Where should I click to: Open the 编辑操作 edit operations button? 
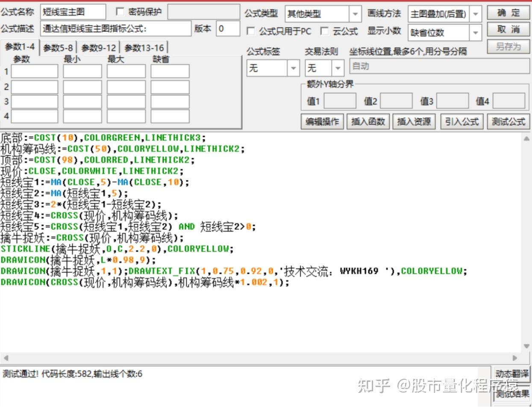click(322, 122)
